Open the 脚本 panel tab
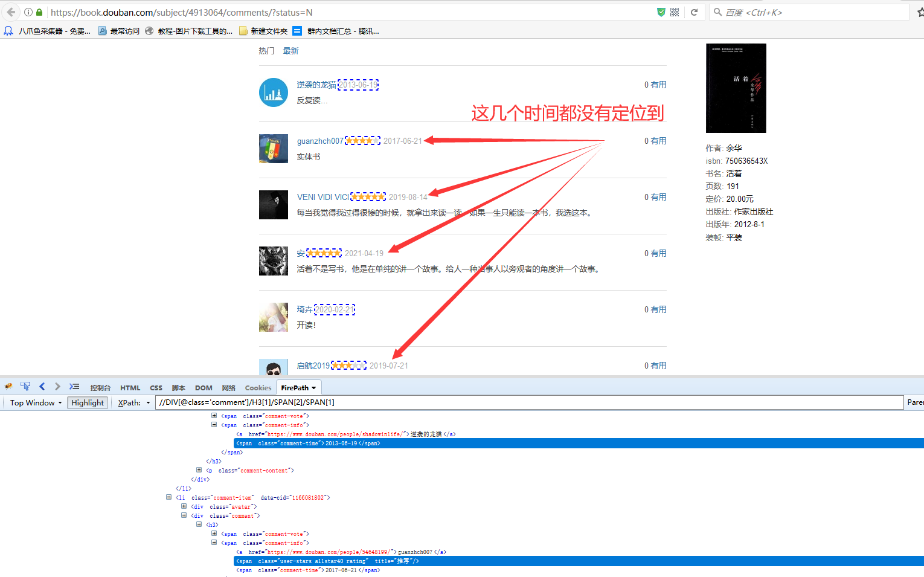 point(178,388)
